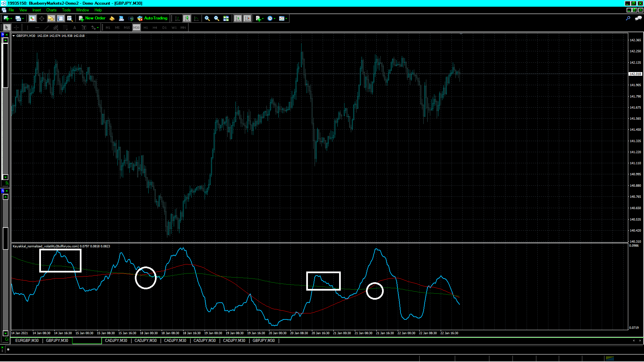Open the Strategy Tester icon
The width and height of the screenshot is (644, 362).
coord(70,18)
